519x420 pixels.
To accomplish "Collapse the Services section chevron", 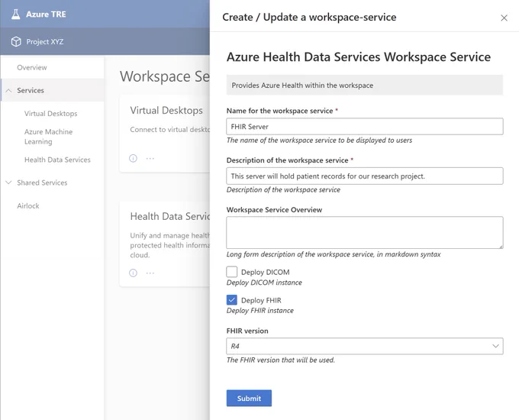I will coord(9,90).
